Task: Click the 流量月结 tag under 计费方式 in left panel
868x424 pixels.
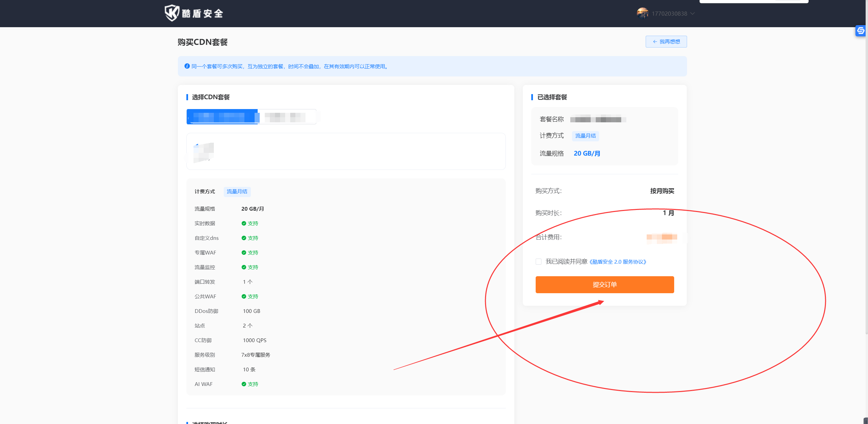Action: [237, 192]
